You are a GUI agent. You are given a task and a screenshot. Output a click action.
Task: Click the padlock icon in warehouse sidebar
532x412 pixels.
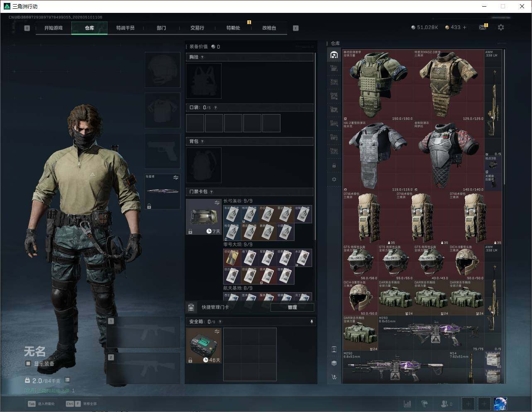(x=334, y=166)
